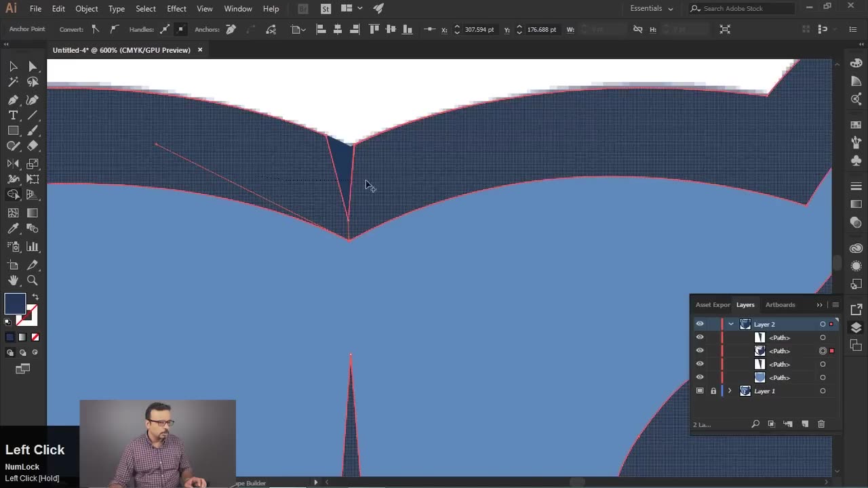868x488 pixels.
Task: Select the Direct Selection tool
Action: pyautogui.click(x=33, y=66)
